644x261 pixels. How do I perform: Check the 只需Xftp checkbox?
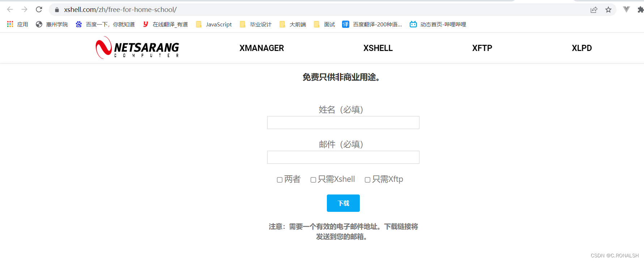367,180
